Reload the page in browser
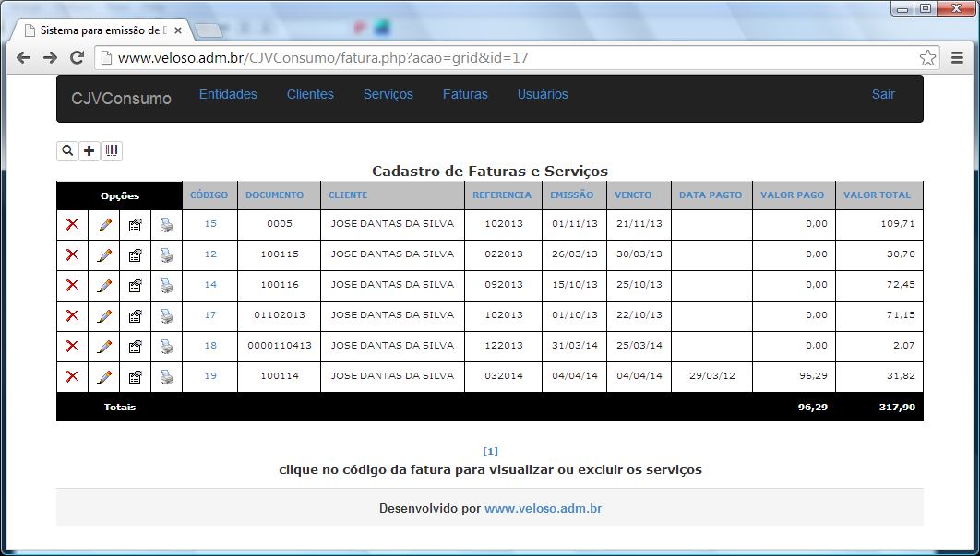This screenshot has height=556, width=980. (x=77, y=58)
